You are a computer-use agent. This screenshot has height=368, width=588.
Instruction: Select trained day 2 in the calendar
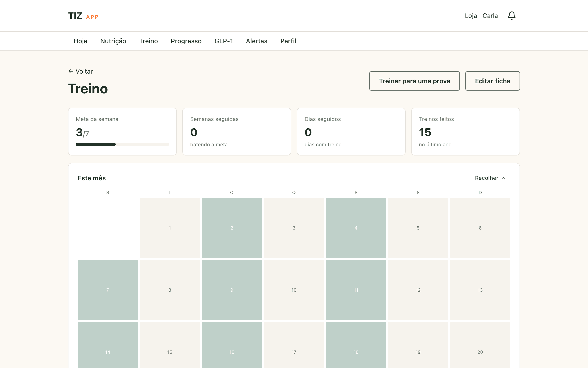(232, 228)
